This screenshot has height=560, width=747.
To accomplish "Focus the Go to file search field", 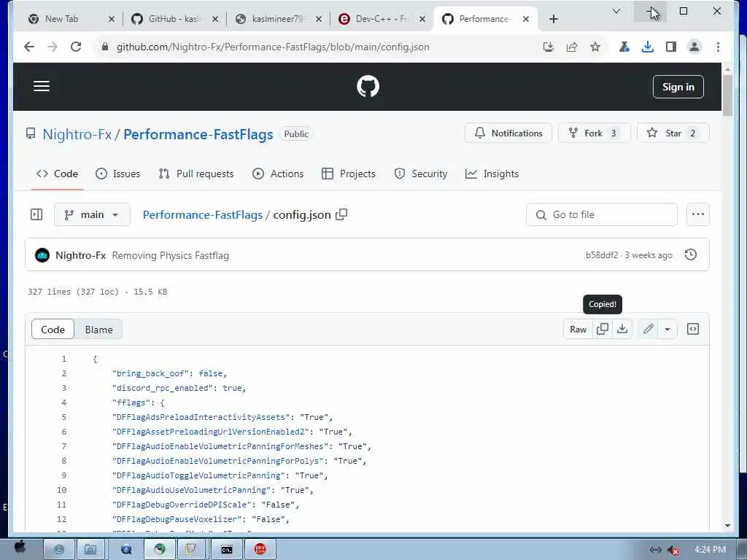I will click(602, 215).
